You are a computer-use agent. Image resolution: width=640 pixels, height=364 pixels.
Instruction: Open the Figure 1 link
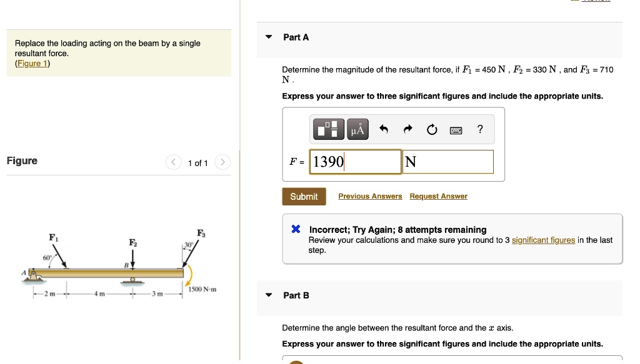(31, 63)
